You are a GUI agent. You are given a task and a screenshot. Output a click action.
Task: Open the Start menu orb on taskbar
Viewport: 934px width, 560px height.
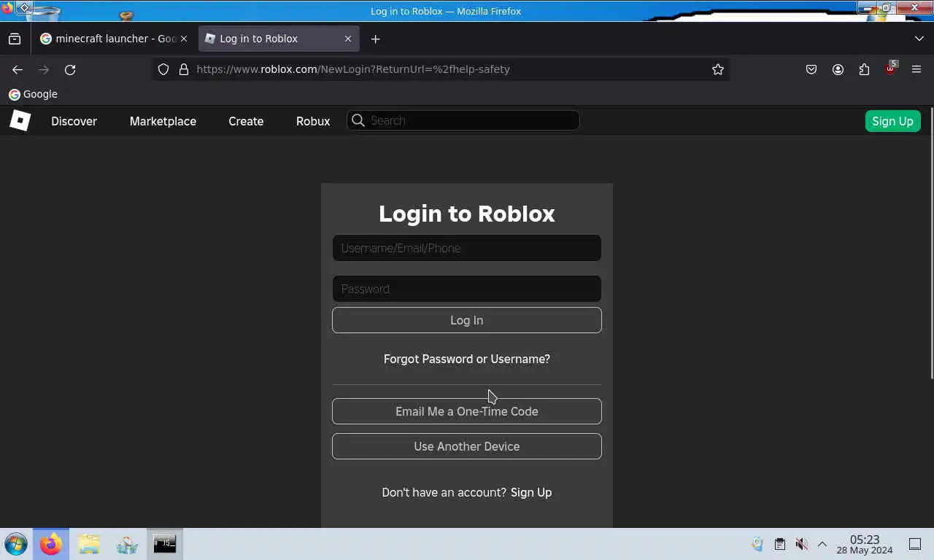pyautogui.click(x=16, y=544)
